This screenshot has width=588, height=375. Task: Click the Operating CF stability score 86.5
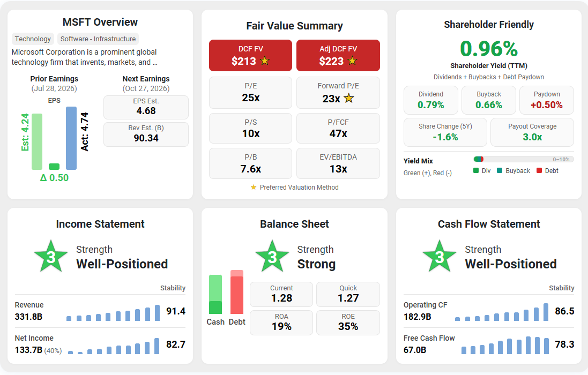pos(564,311)
